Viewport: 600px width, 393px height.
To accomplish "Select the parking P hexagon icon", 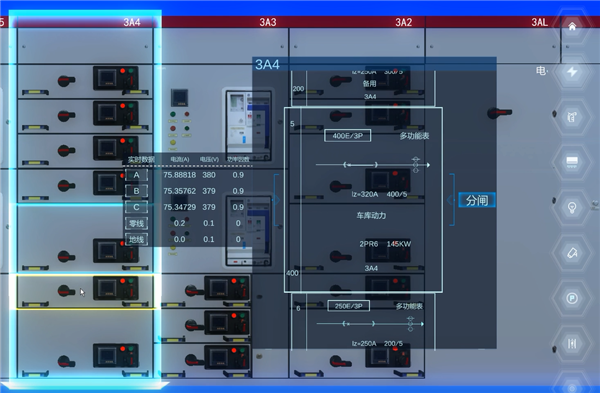I will coord(572,298).
